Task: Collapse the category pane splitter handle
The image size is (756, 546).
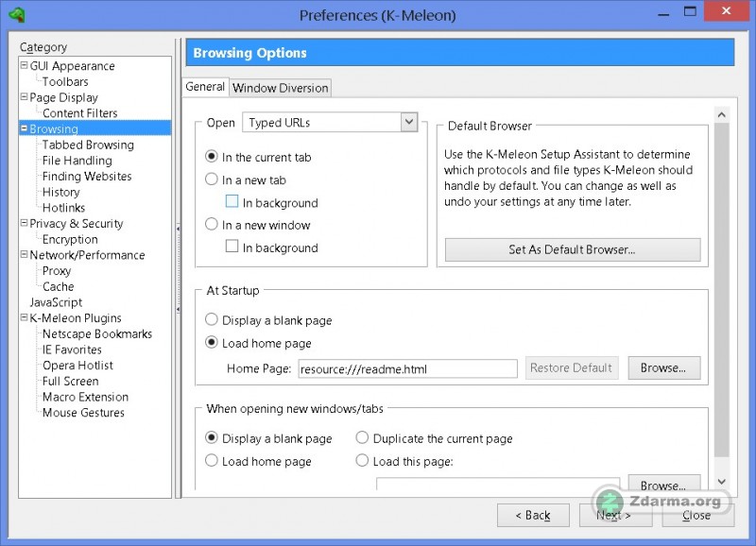Action: click(178, 268)
